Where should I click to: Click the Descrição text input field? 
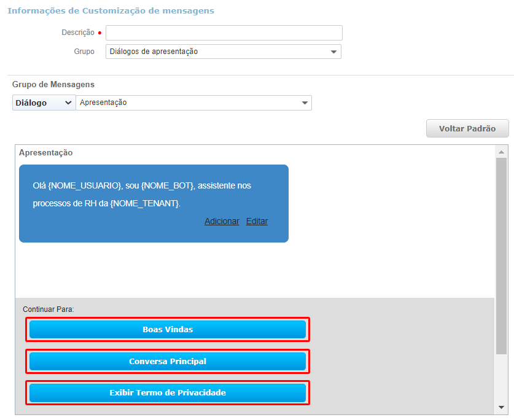pyautogui.click(x=224, y=33)
